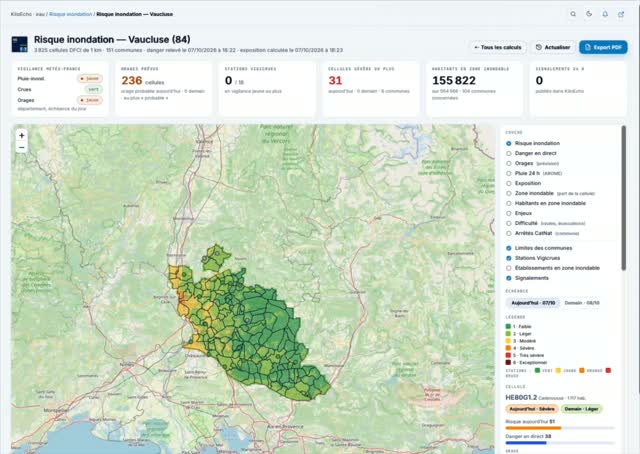
Task: Select the 'Risque inondation' layer radio
Action: tap(509, 143)
